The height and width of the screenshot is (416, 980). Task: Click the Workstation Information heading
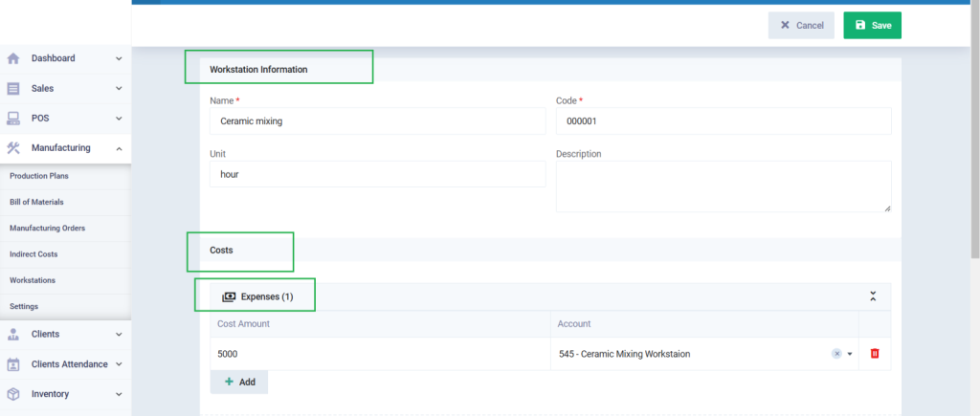[258, 69]
